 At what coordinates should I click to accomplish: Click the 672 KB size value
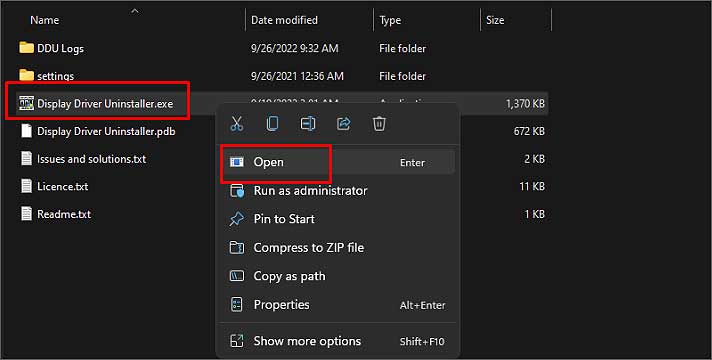529,131
